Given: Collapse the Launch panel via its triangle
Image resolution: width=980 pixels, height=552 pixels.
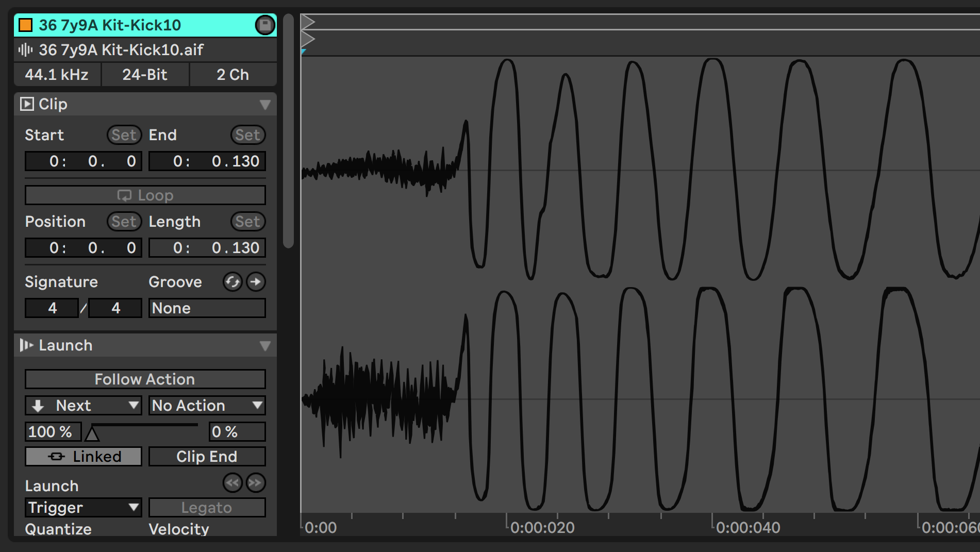Looking at the screenshot, I should pyautogui.click(x=266, y=345).
